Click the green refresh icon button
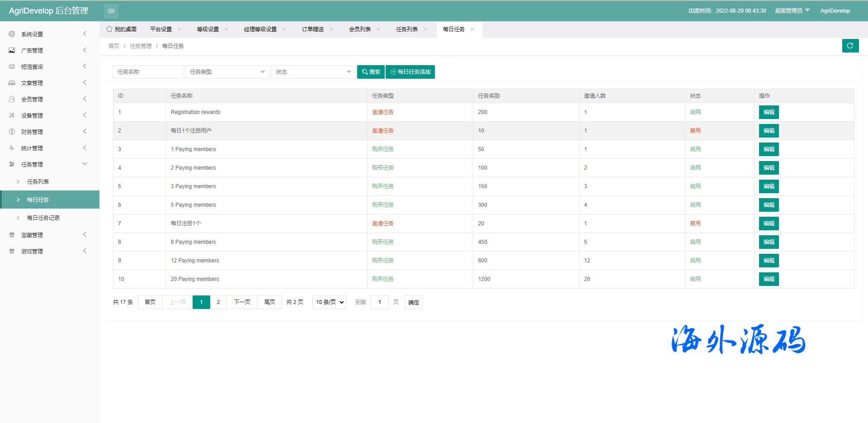This screenshot has height=423, width=868. pos(850,46)
